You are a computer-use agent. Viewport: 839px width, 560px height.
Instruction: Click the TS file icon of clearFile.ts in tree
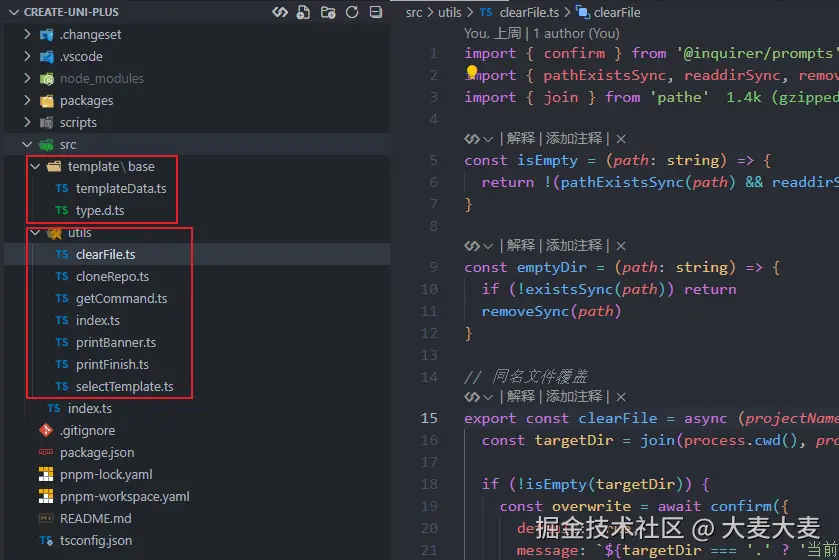[x=62, y=254]
